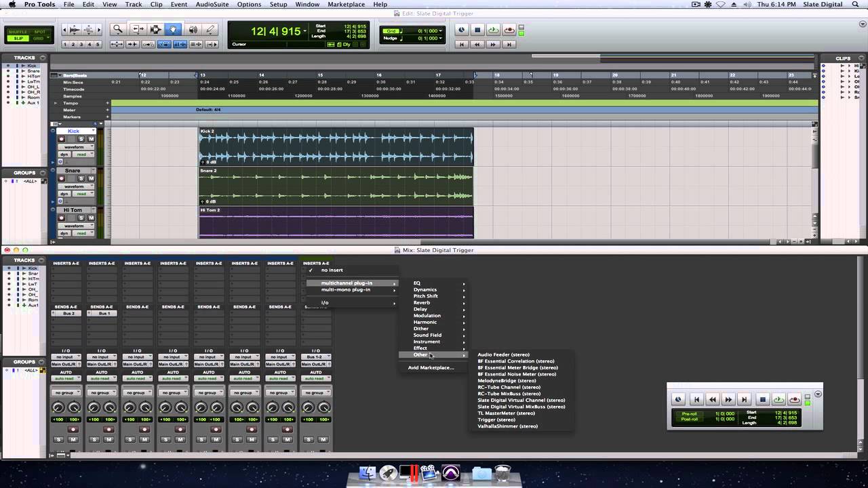Open first channel's auto read dropdown
Image resolution: width=868 pixels, height=488 pixels.
pos(66,378)
